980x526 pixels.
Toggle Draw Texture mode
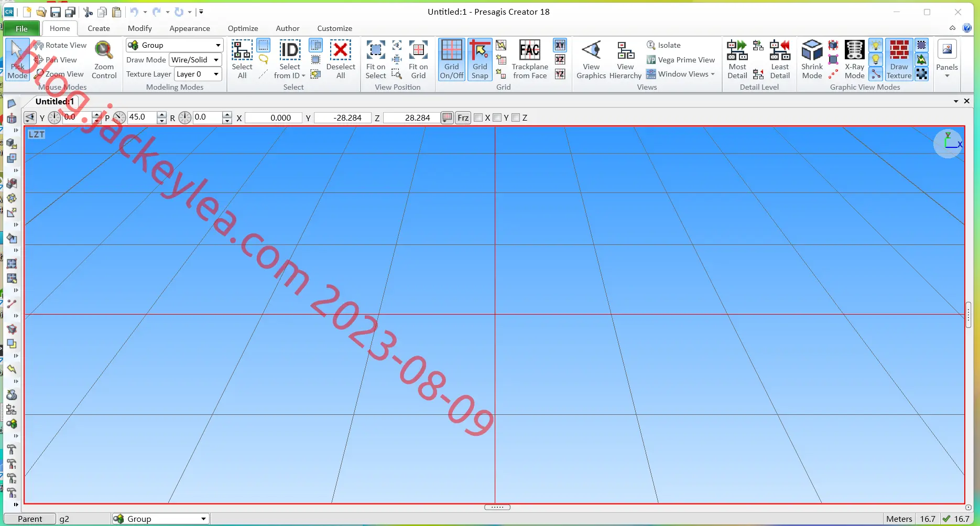click(x=899, y=59)
